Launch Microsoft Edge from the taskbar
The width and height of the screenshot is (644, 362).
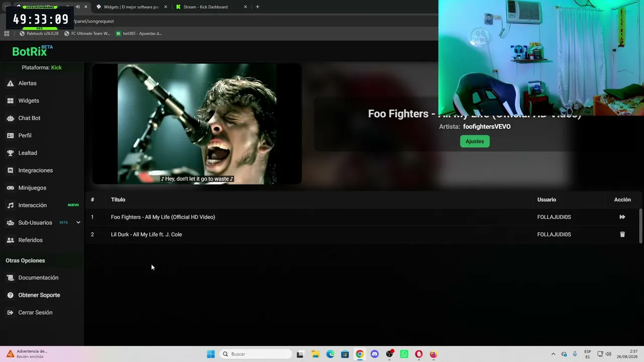pos(330,354)
